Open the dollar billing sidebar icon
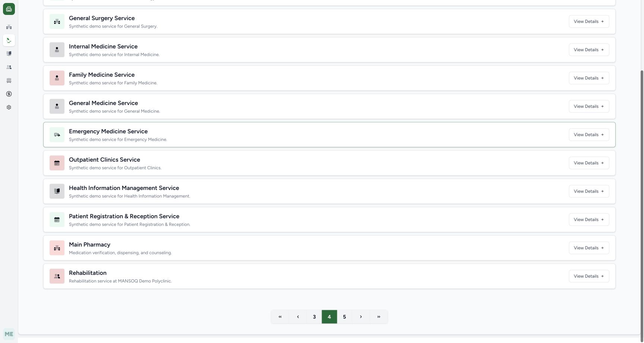The height and width of the screenshot is (343, 644). coord(9,94)
